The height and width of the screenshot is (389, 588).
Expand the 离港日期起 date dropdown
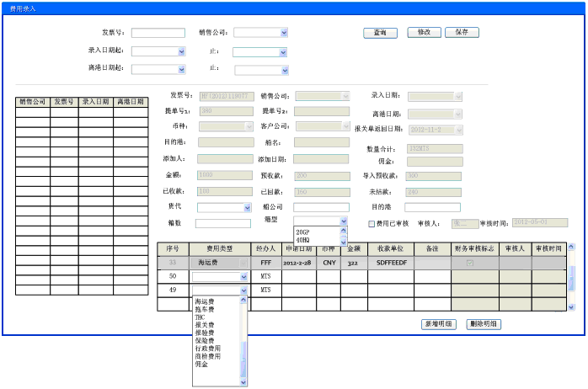coord(181,70)
